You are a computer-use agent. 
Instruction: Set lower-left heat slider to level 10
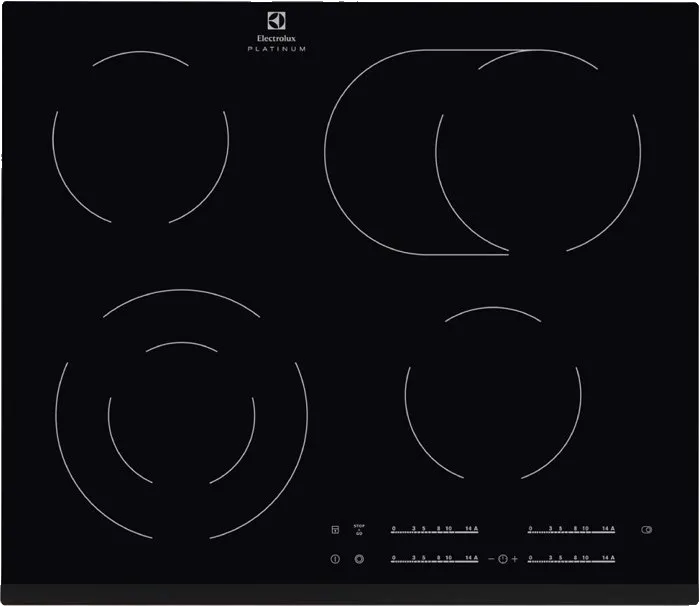[x=449, y=559]
